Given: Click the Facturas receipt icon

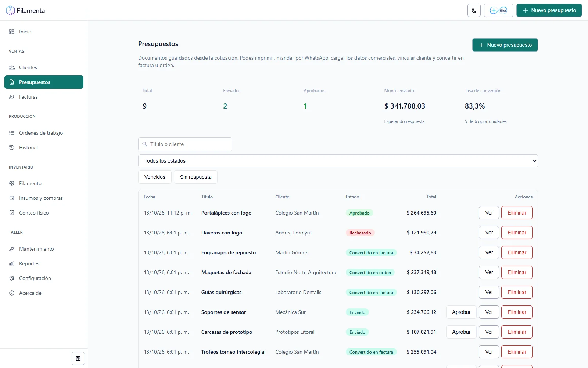Looking at the screenshot, I should click(x=12, y=97).
